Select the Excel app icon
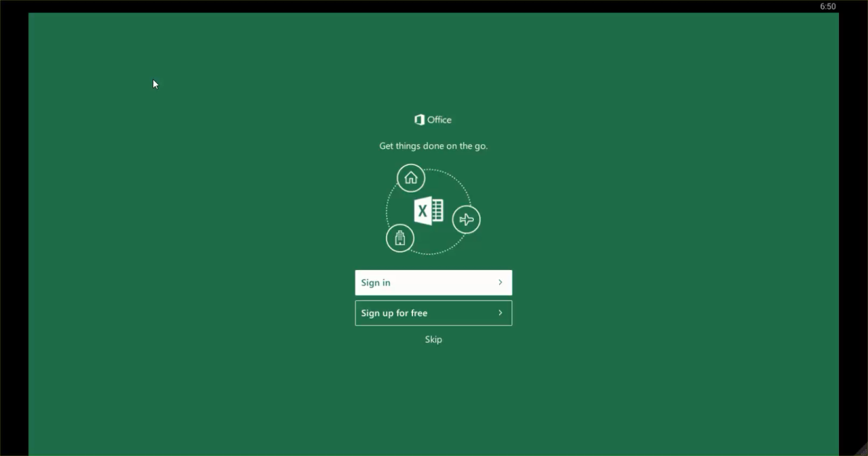This screenshot has height=456, width=868. coord(428,211)
